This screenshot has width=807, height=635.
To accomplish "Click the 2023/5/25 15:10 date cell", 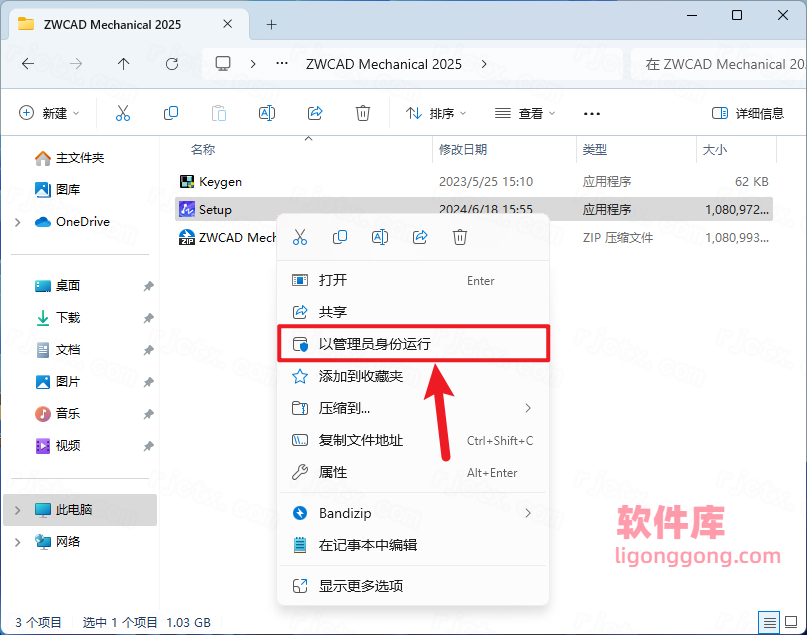I will click(486, 182).
